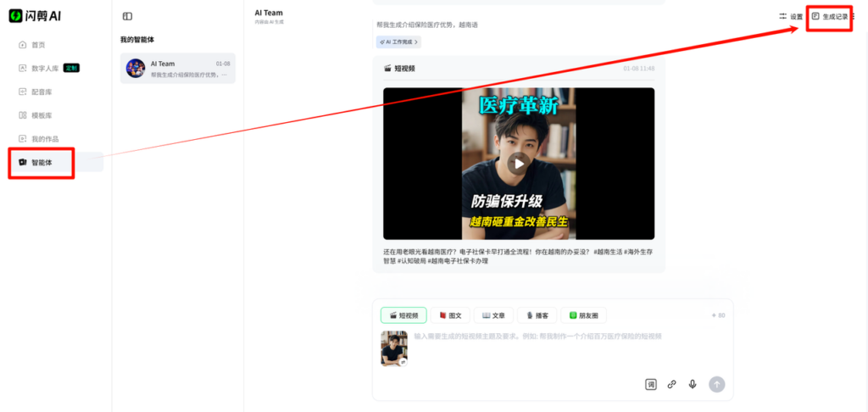Screen dimensions: 868x412
Task: Click the 闪剪AI logo
Action: [x=36, y=16]
